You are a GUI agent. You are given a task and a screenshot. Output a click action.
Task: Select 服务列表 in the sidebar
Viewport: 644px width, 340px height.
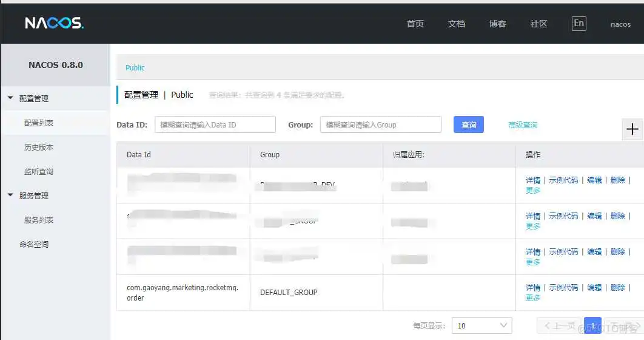click(39, 220)
